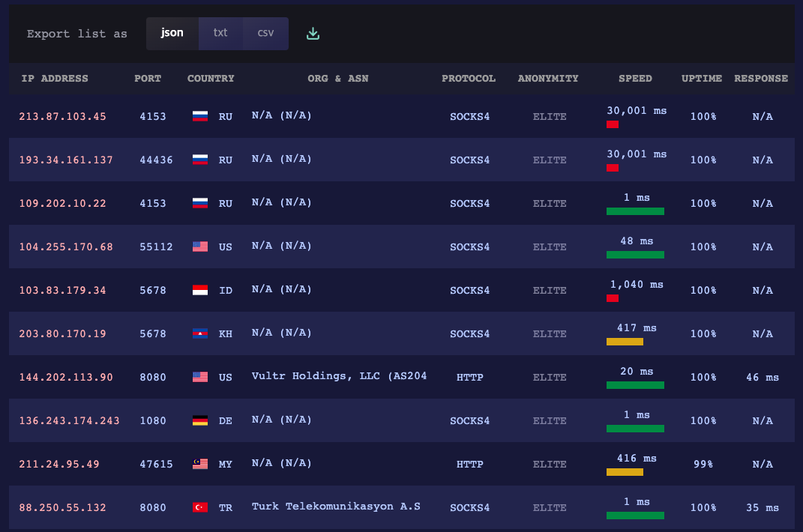
Task: Click DE country code
Action: tap(226, 421)
